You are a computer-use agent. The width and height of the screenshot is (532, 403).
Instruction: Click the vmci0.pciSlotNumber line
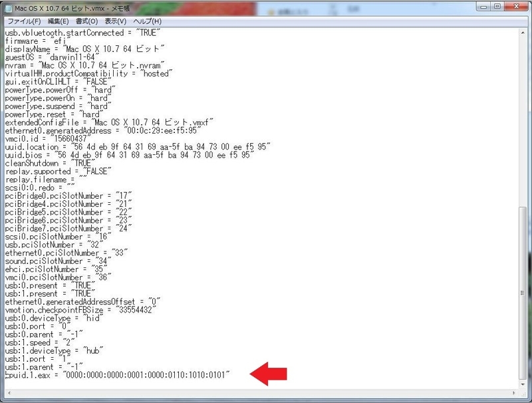pyautogui.click(x=59, y=277)
